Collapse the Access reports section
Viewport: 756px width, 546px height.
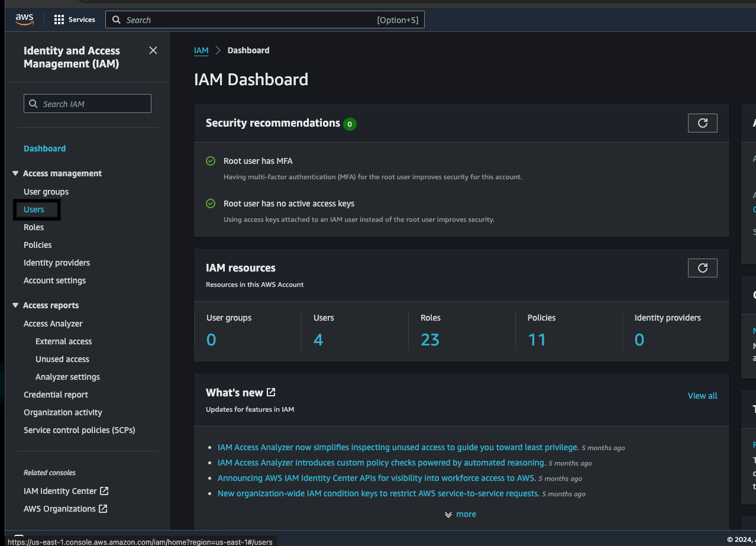pos(15,305)
